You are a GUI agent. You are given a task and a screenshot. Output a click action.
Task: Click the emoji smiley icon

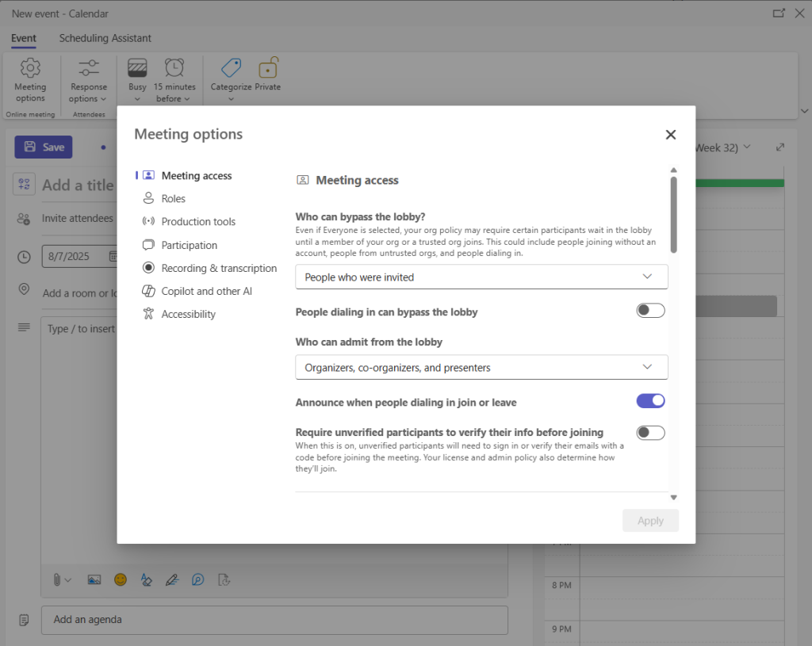coord(121,579)
